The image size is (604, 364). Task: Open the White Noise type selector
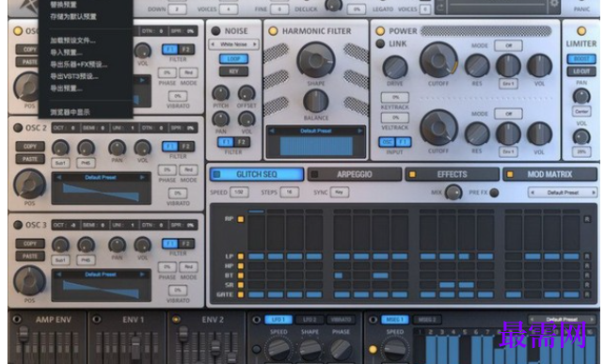tap(233, 44)
